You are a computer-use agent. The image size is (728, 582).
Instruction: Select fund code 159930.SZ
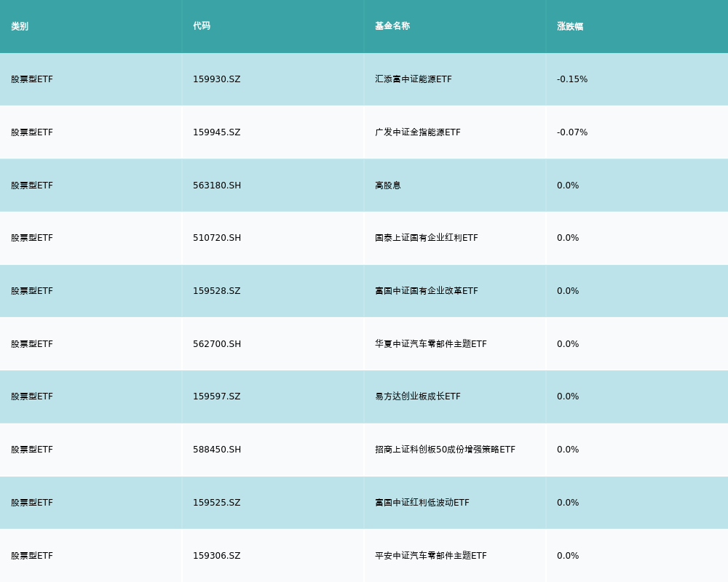click(x=216, y=79)
